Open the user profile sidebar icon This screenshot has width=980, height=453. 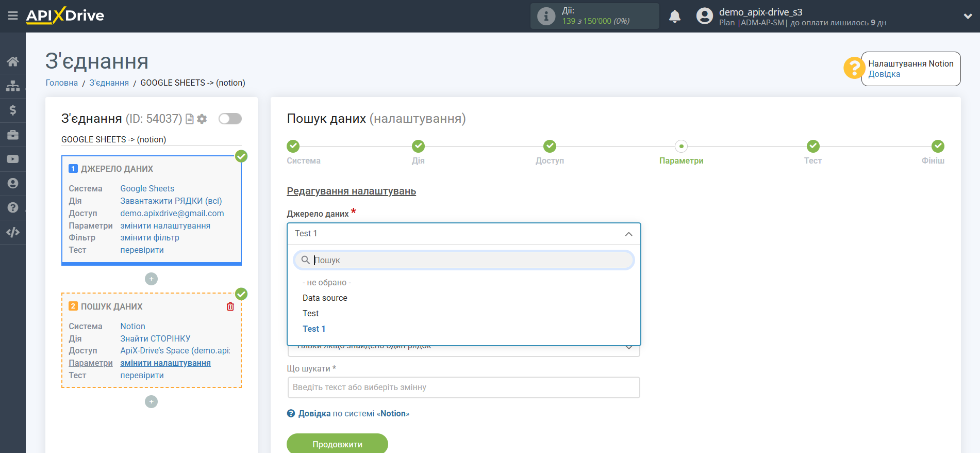[13, 183]
